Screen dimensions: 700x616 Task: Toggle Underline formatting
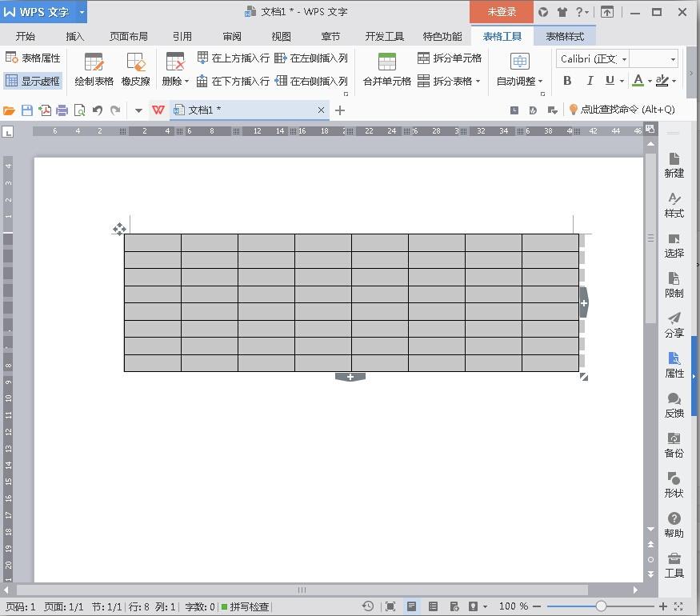click(x=610, y=81)
